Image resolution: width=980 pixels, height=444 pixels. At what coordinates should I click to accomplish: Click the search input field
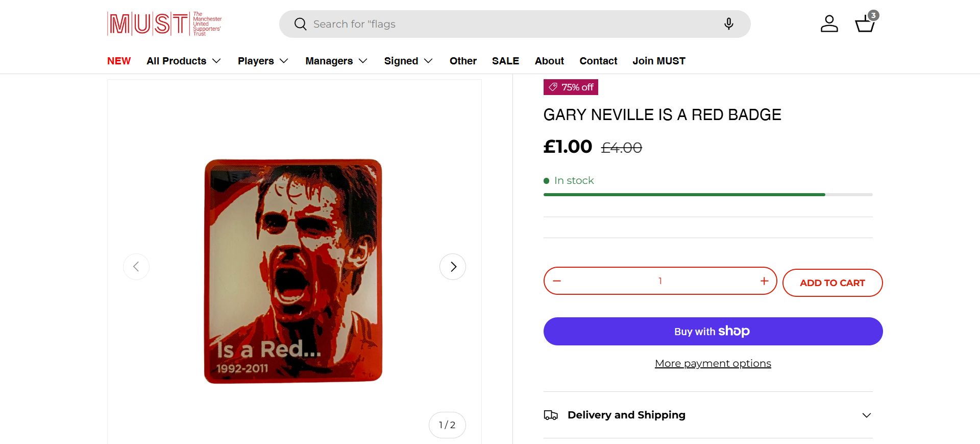[510, 24]
